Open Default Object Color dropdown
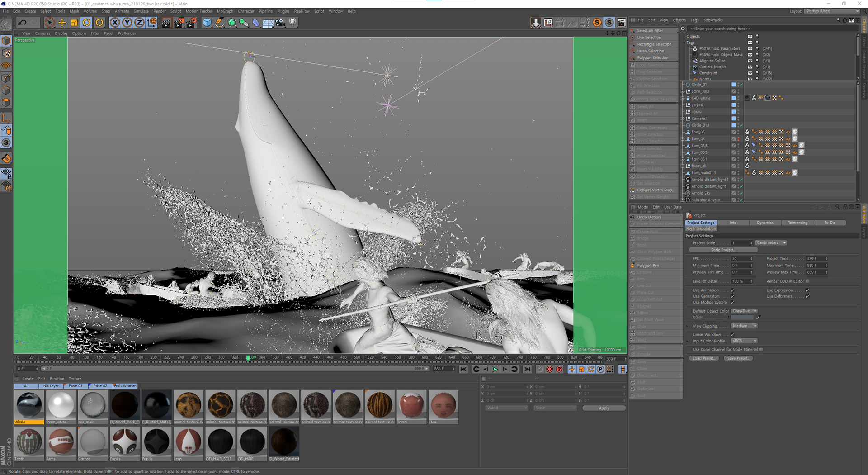The image size is (868, 475). pos(744,311)
